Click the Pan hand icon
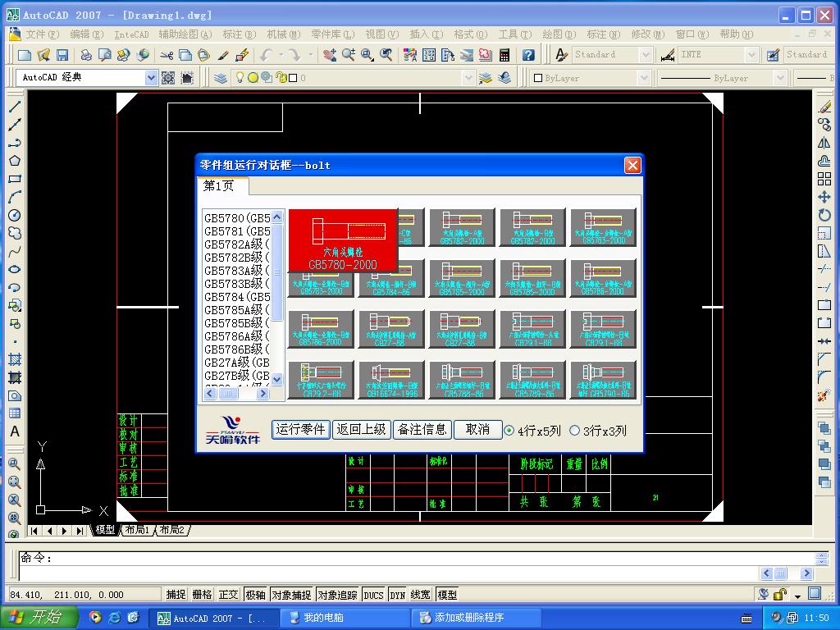 330,55
